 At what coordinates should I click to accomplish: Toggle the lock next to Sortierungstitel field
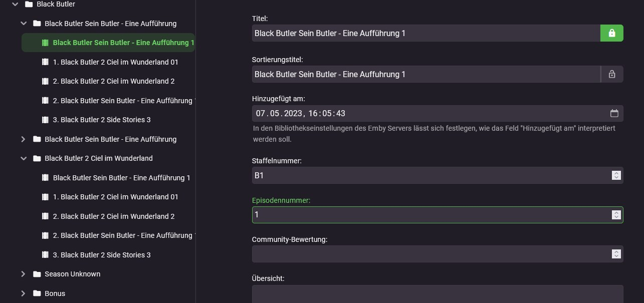[611, 74]
